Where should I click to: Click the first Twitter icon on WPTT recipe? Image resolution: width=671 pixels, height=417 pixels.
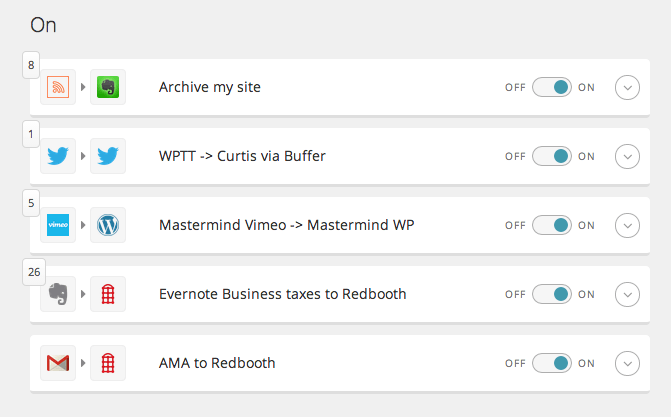pyautogui.click(x=58, y=156)
